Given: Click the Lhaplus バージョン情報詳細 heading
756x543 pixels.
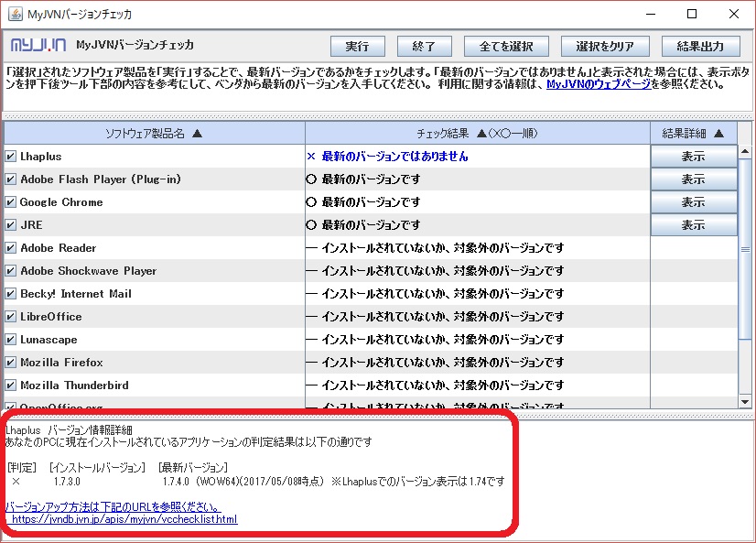Looking at the screenshot, I should pyautogui.click(x=69, y=430).
